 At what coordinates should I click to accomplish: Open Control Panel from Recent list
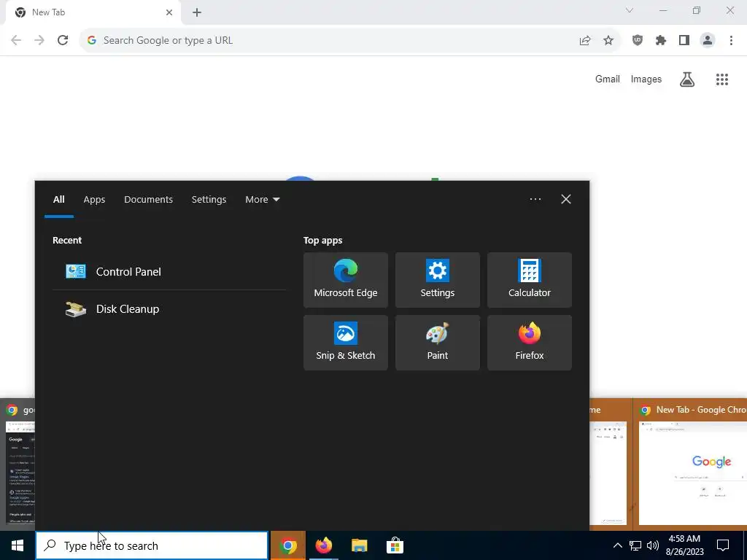click(x=169, y=271)
